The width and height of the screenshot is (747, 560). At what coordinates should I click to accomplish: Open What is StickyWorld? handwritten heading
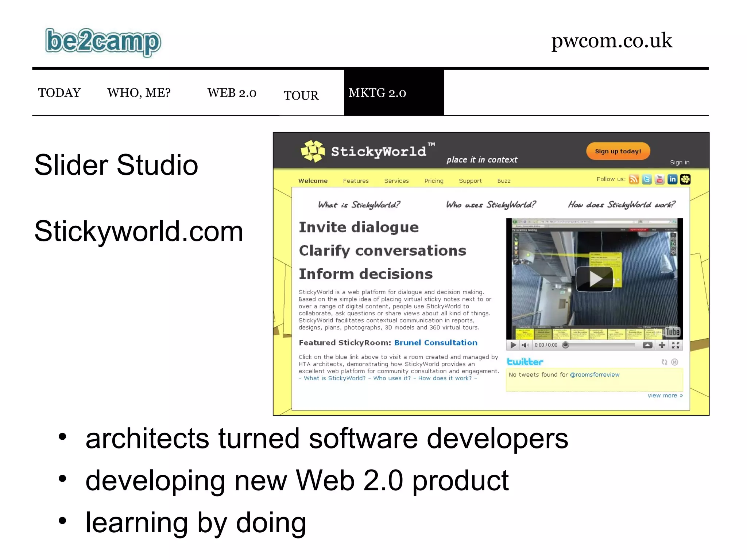coord(359,205)
